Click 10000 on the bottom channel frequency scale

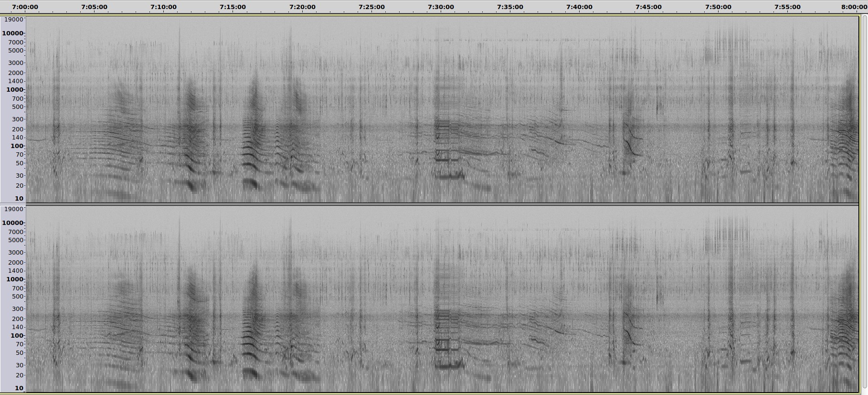(12, 223)
